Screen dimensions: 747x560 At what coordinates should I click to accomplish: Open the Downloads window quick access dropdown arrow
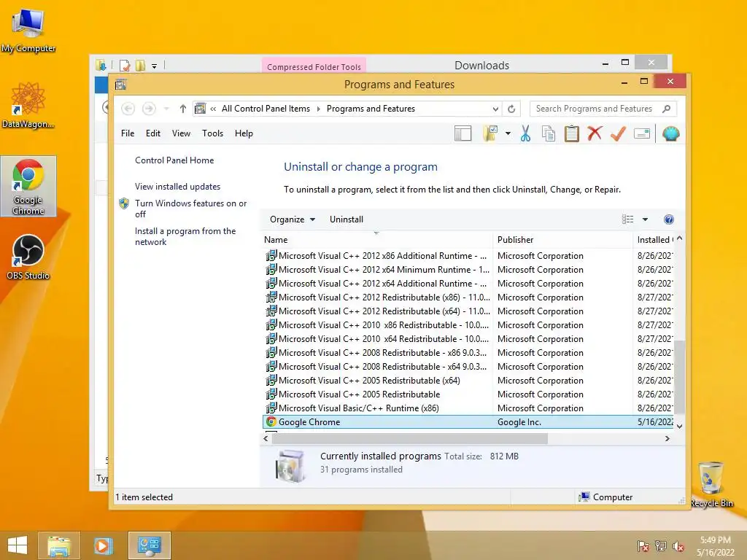pos(155,66)
